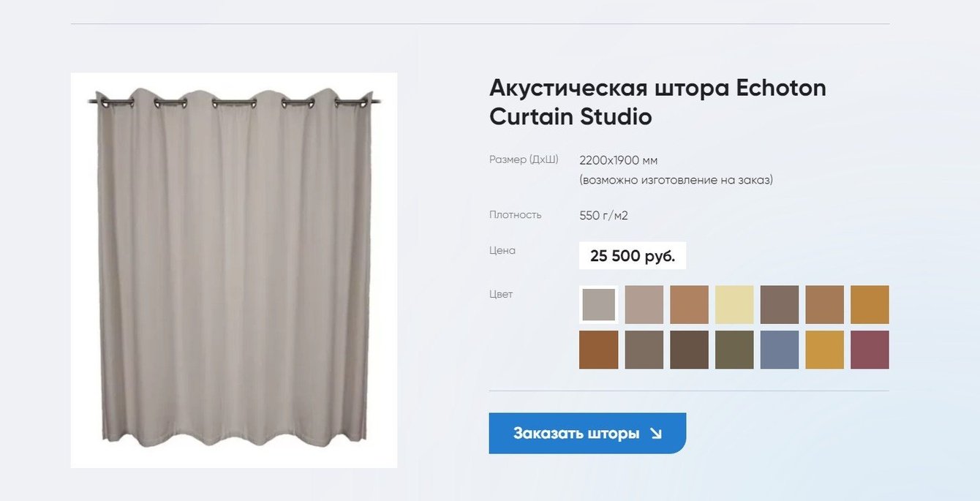This screenshot has height=501, width=980.
Task: Open the curtain product photo
Action: click(234, 270)
